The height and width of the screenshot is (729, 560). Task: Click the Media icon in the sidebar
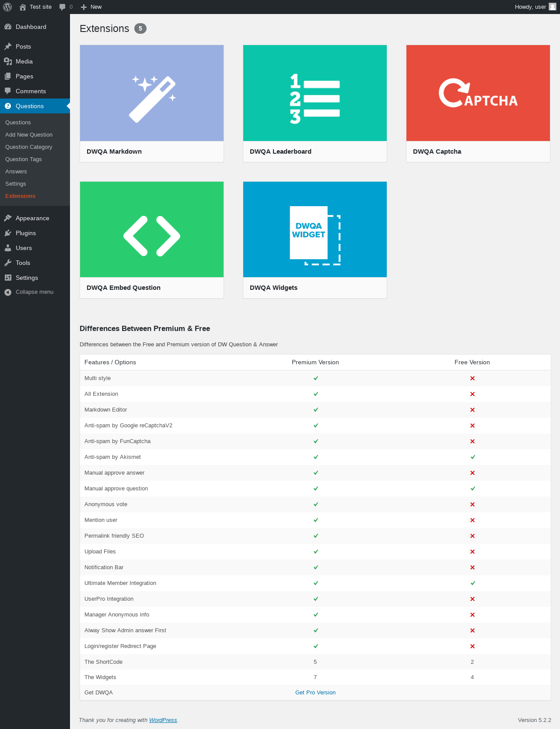pos(8,61)
